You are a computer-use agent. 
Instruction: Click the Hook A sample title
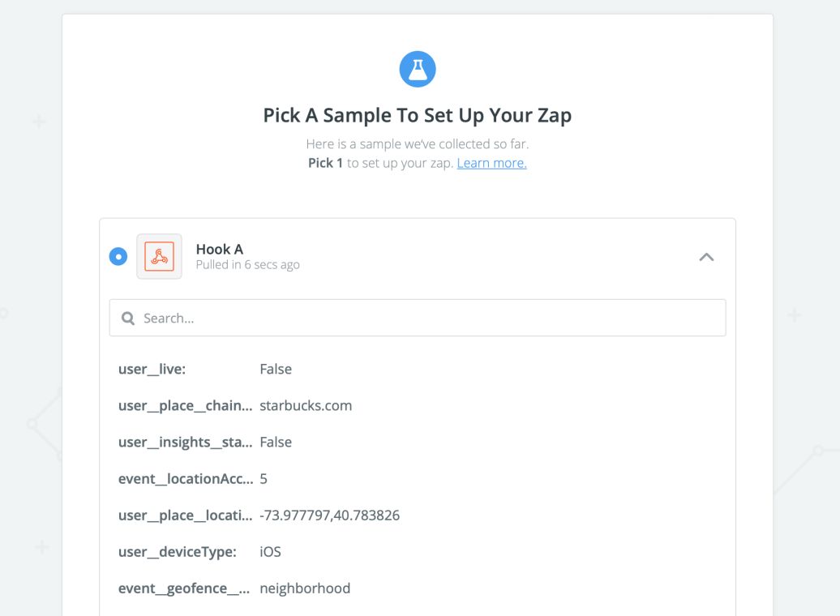(220, 249)
